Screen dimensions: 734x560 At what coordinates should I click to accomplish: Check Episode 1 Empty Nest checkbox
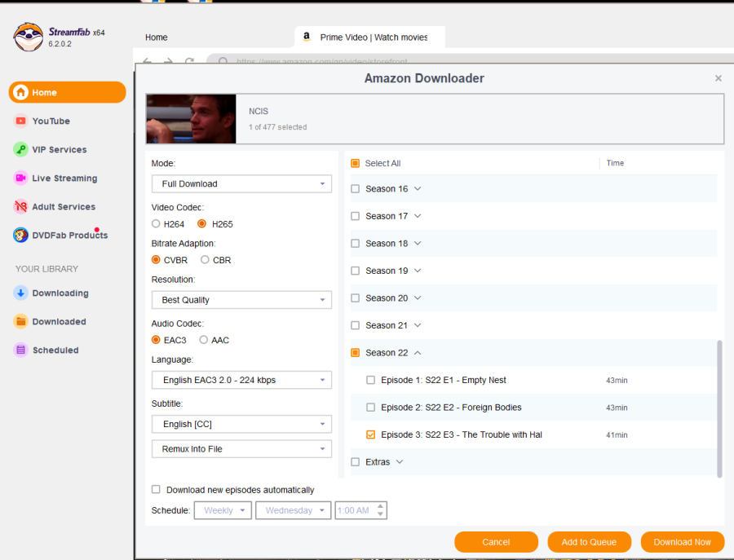(x=371, y=380)
